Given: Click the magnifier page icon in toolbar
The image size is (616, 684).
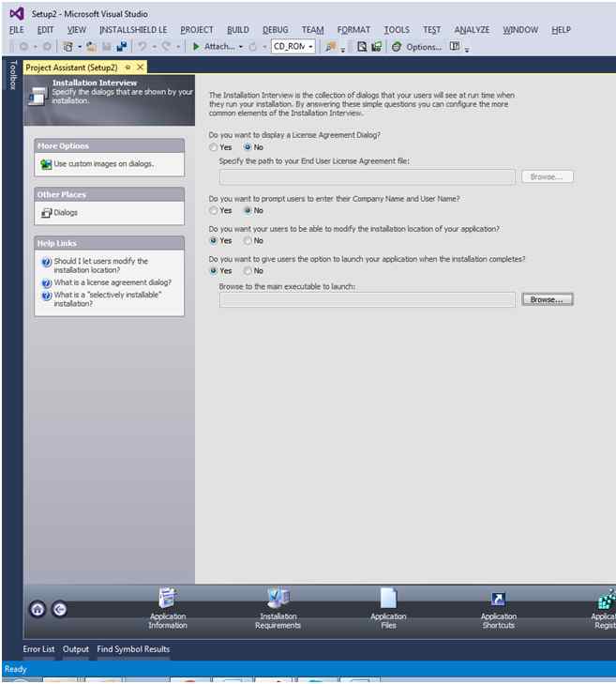Looking at the screenshot, I should (362, 47).
